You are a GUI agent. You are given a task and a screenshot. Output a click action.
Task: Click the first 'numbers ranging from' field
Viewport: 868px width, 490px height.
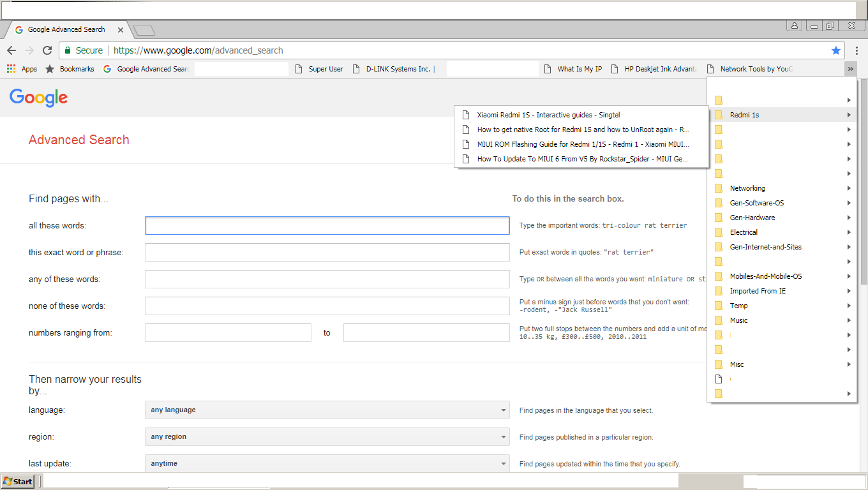[x=228, y=333]
